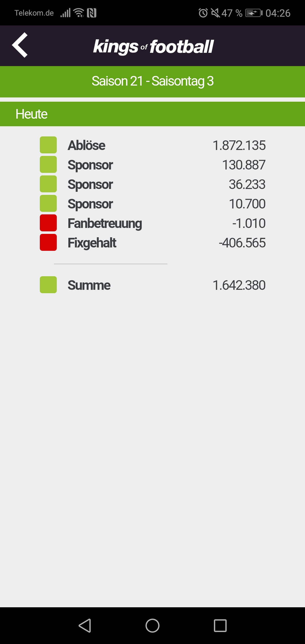Image resolution: width=305 pixels, height=644 pixels.
Task: Tap the green swatch beside Summe
Action: pos(48,285)
